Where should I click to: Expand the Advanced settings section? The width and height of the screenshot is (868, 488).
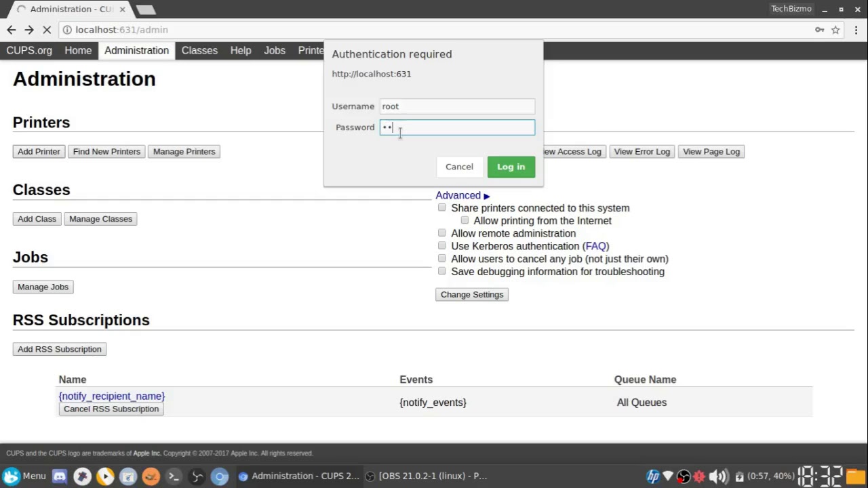[462, 195]
